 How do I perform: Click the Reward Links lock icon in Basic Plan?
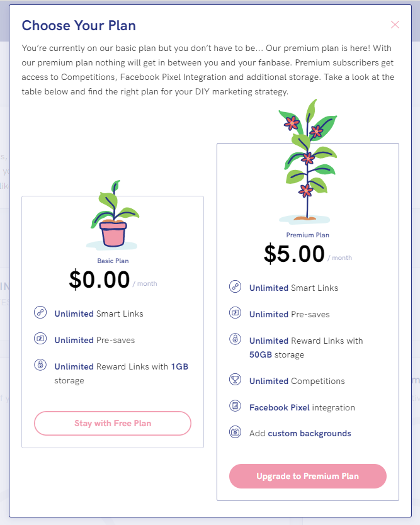pyautogui.click(x=40, y=366)
